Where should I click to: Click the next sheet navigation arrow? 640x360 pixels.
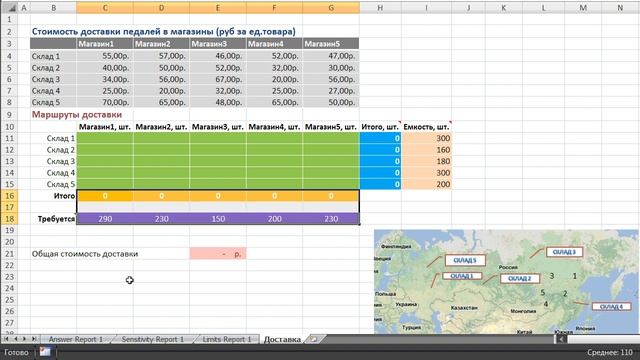click(24, 339)
